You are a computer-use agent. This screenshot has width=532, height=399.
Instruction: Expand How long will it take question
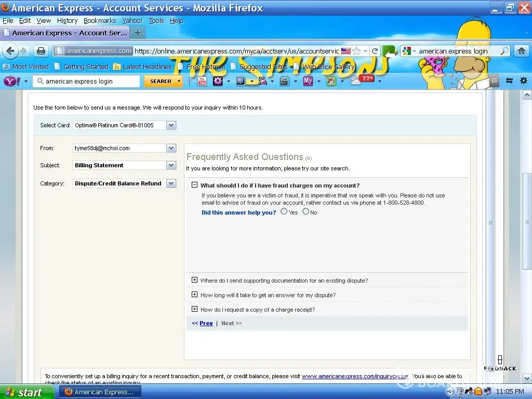[x=194, y=295]
